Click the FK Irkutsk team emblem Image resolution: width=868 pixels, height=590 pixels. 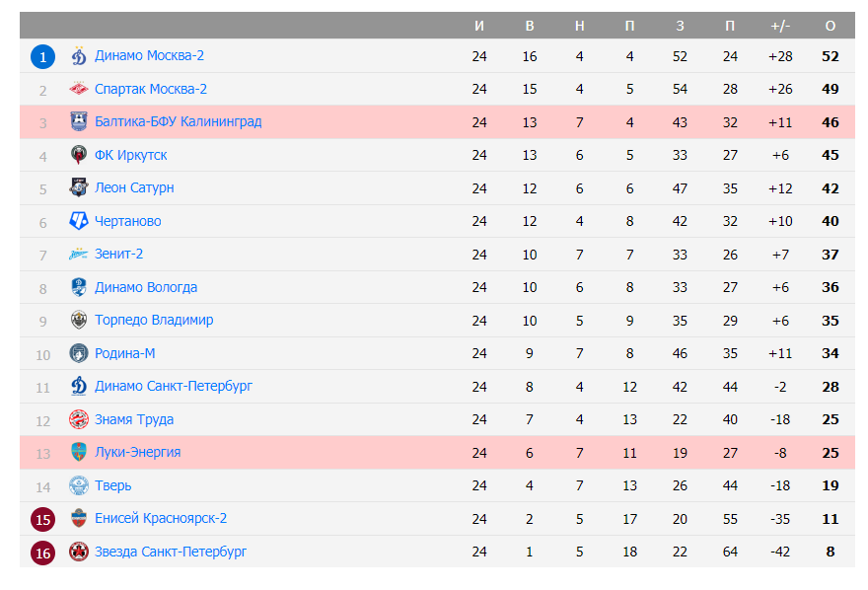pyautogui.click(x=79, y=155)
